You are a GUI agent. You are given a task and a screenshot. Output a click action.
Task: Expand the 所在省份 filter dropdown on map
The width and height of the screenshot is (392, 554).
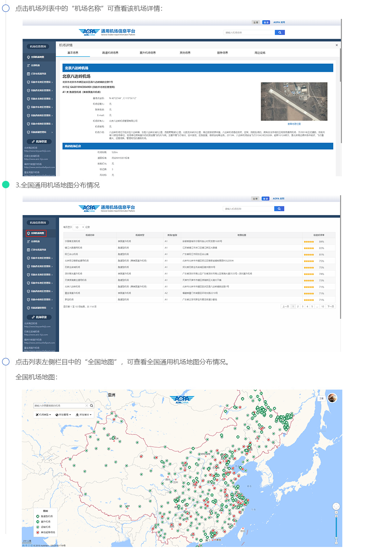click(84, 415)
